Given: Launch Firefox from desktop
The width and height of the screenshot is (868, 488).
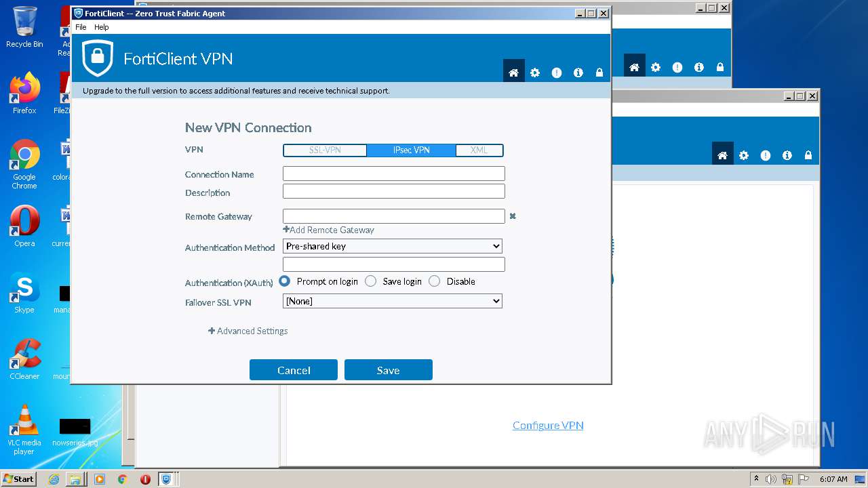Looking at the screenshot, I should pos(24,94).
